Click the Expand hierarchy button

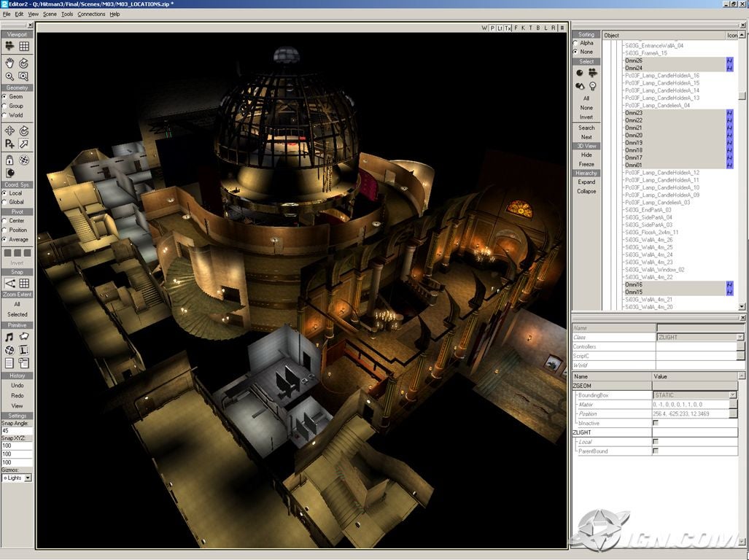click(586, 182)
